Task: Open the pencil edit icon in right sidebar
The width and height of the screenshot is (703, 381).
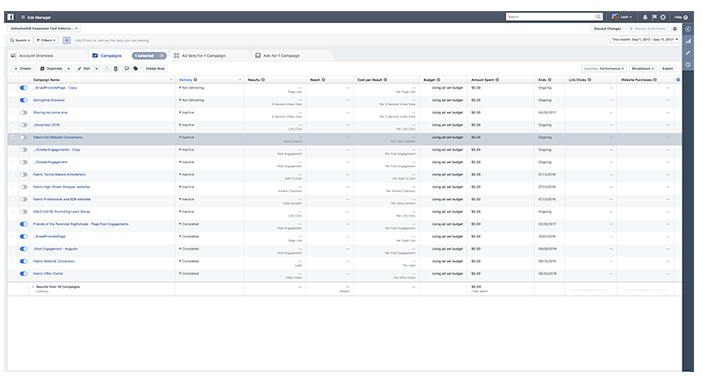Action: pos(688,53)
